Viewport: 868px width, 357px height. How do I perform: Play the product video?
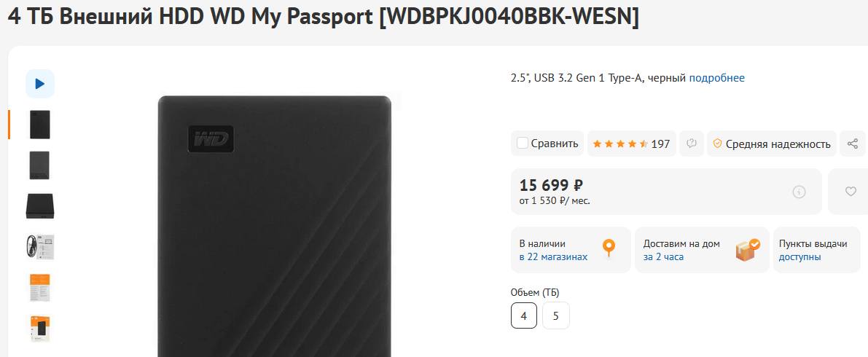pyautogui.click(x=40, y=84)
